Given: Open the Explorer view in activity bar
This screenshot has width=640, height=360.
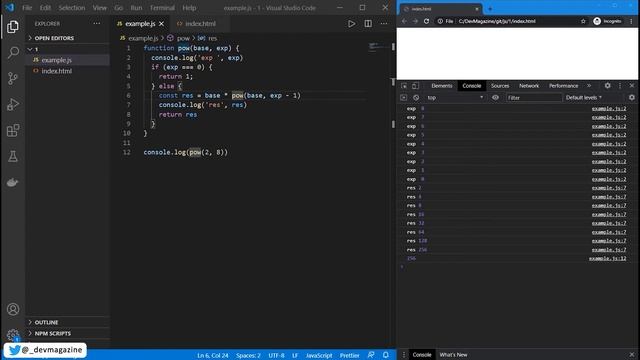Looking at the screenshot, I should click(x=13, y=27).
